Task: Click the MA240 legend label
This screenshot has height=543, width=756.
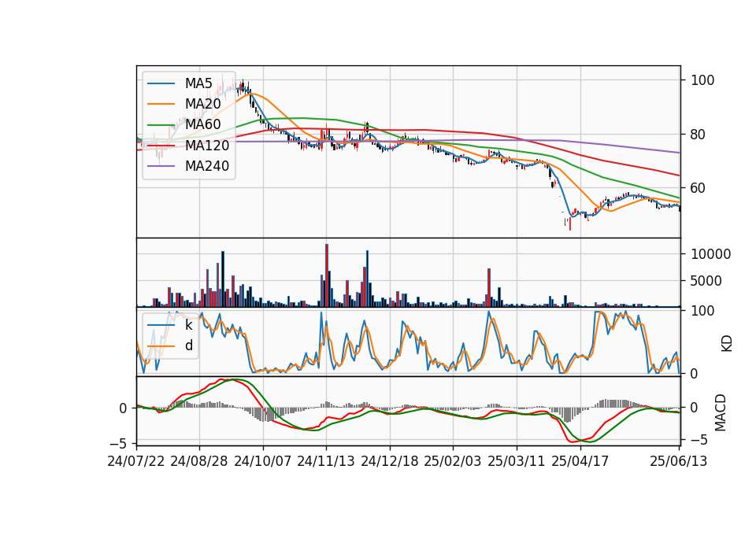Action: tap(207, 166)
